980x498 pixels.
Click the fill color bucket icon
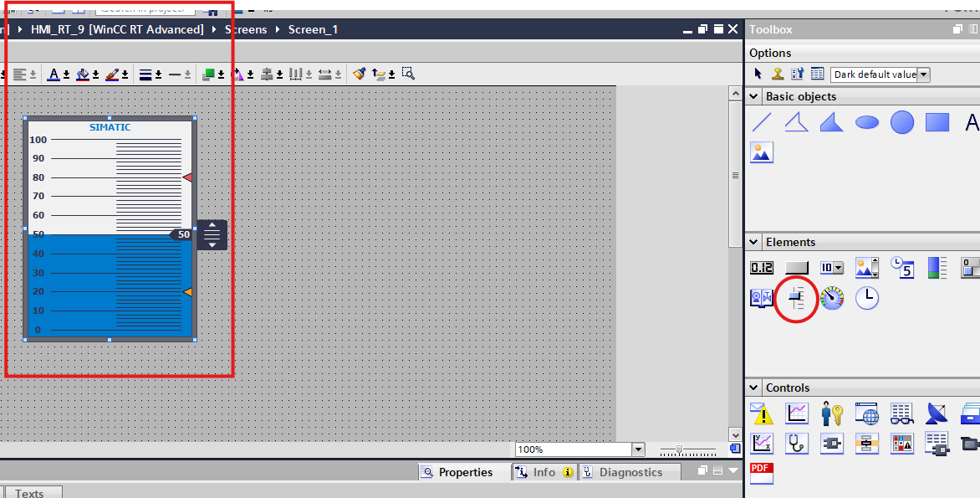coord(83,74)
